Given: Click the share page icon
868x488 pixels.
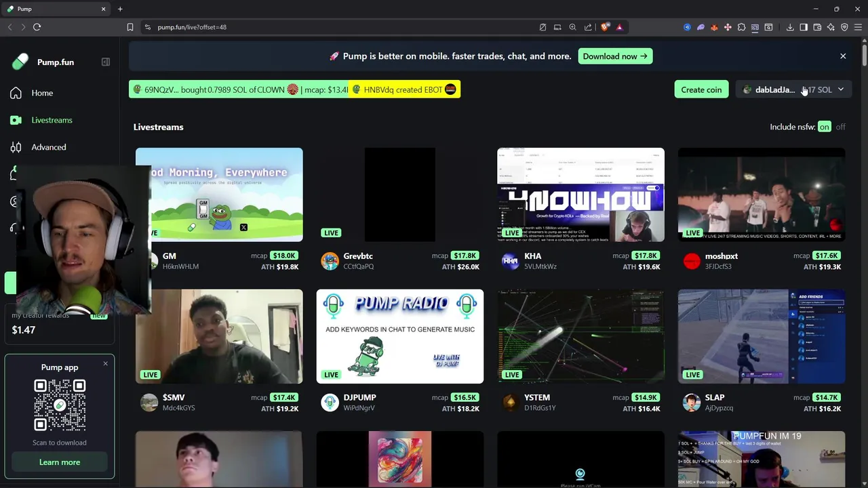Looking at the screenshot, I should (587, 27).
